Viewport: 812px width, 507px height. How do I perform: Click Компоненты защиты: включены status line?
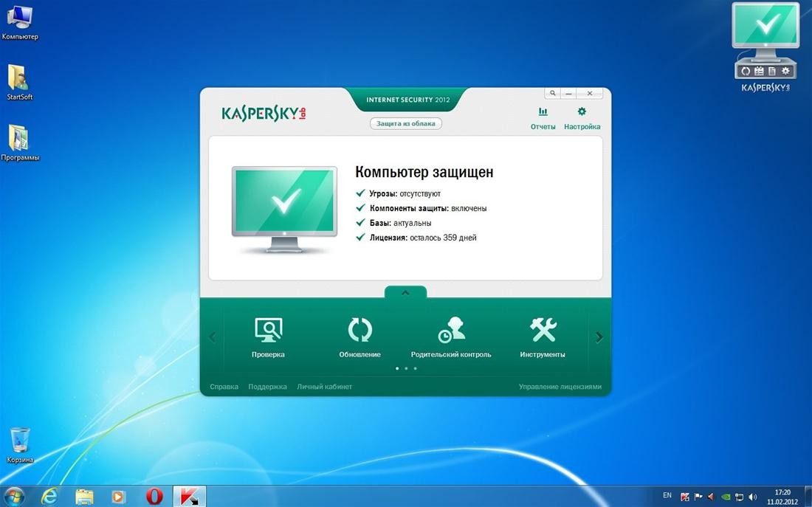[x=421, y=208]
